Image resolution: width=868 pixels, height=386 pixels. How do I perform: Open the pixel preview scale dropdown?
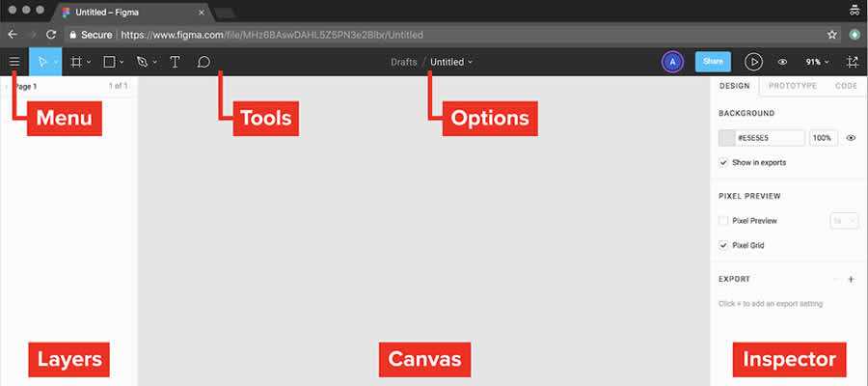pos(843,221)
